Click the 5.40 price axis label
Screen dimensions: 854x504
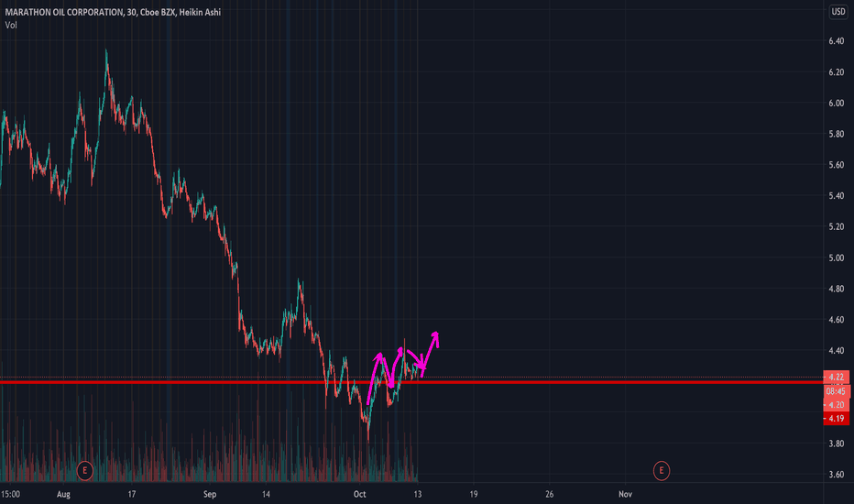836,195
